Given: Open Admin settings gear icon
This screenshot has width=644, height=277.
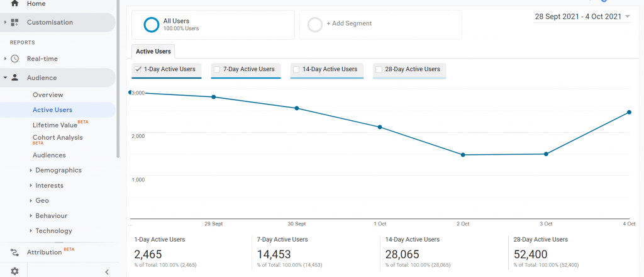Looking at the screenshot, I should (x=14, y=271).
